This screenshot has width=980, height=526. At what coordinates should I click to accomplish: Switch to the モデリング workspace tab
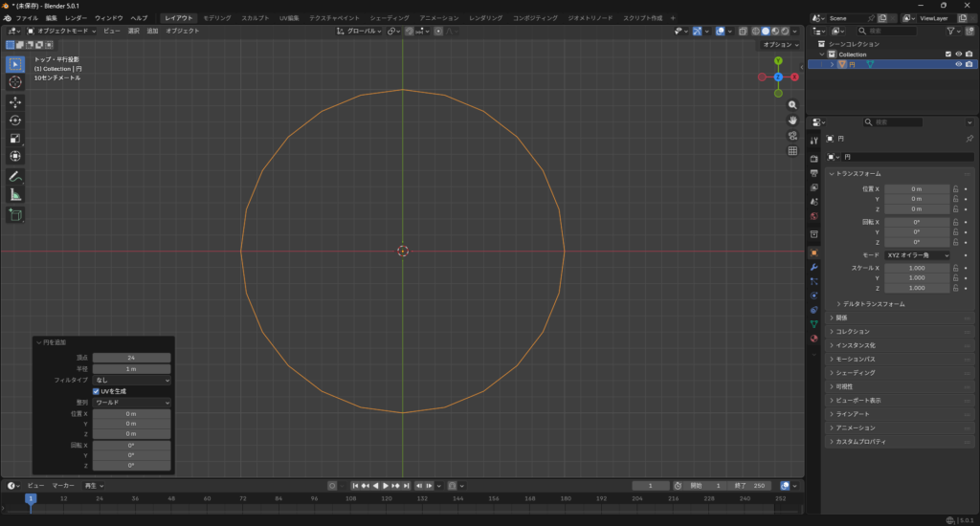217,18
